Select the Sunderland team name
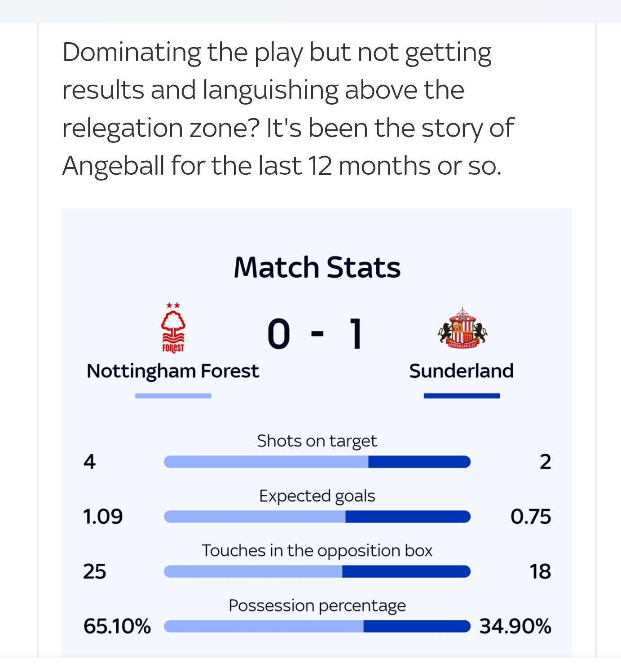 [461, 371]
